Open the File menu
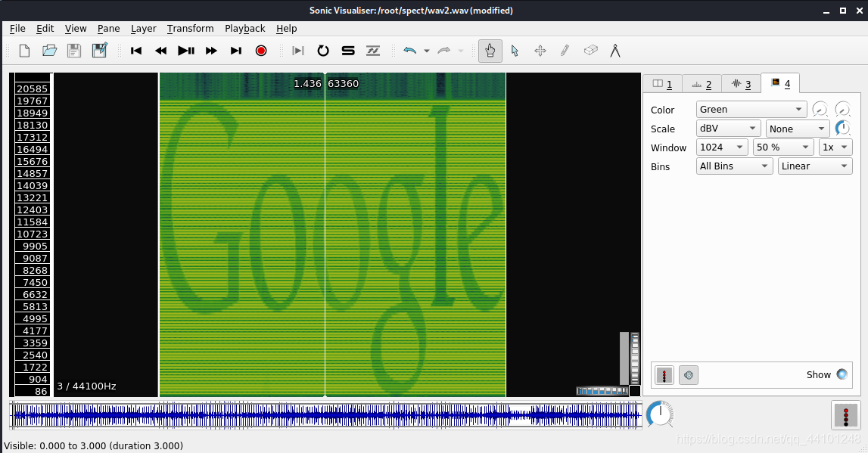The width and height of the screenshot is (868, 453). [x=17, y=28]
